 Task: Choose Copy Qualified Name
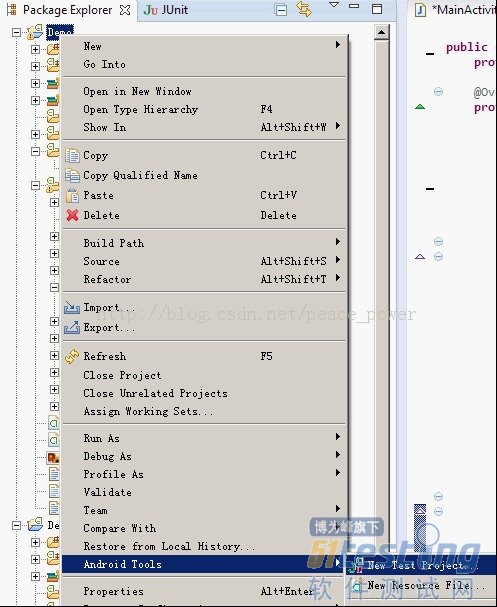205,175
